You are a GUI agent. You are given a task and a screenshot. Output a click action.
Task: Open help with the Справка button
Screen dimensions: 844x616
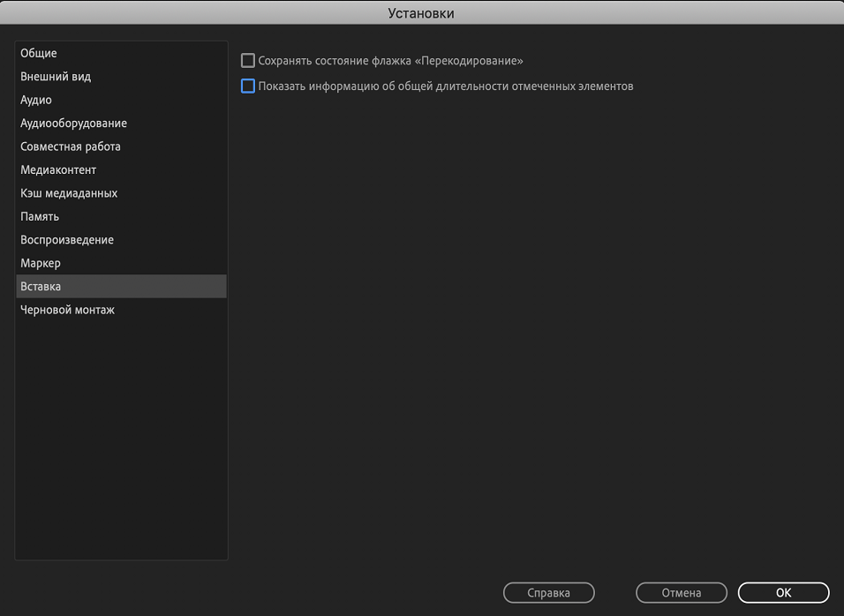pyautogui.click(x=548, y=593)
